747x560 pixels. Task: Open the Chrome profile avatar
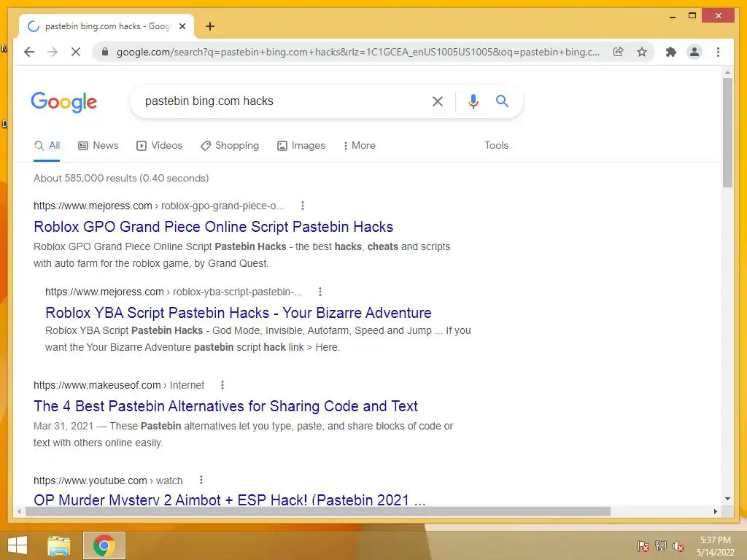click(694, 52)
